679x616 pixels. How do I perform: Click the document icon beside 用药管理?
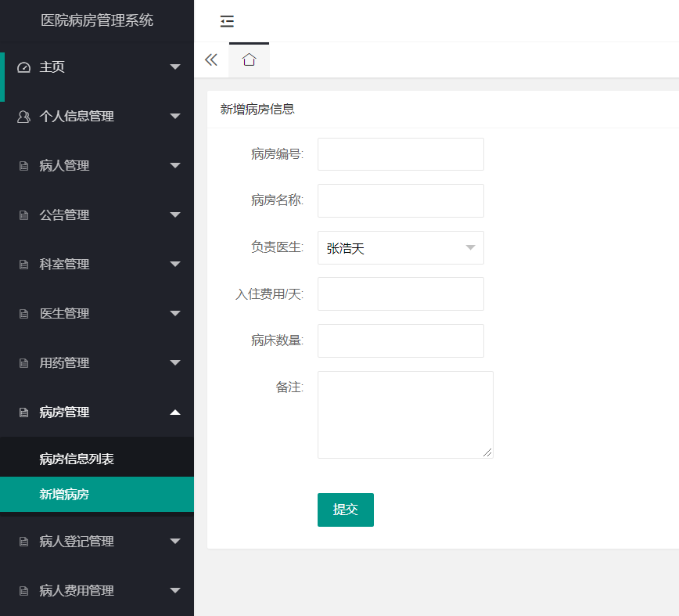point(23,363)
